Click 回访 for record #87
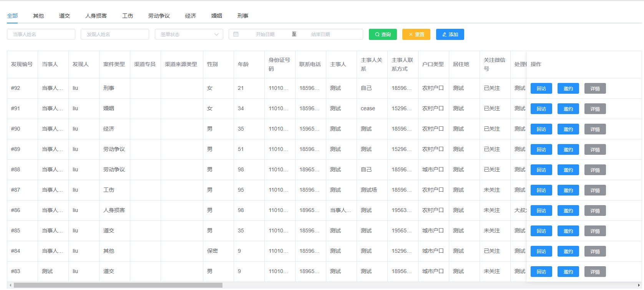644x290 pixels. pos(541,190)
